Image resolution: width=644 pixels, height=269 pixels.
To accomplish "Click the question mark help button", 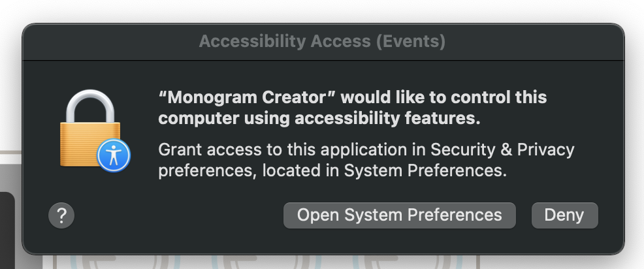I will click(61, 215).
